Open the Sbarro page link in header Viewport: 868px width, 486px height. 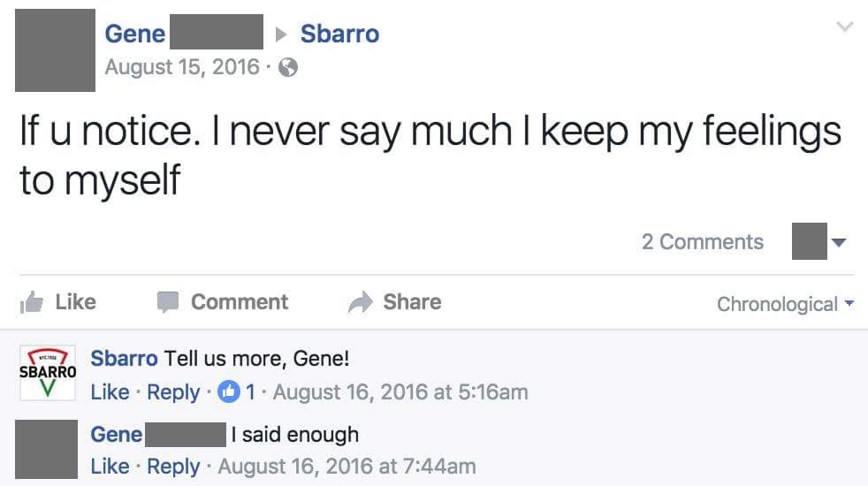click(339, 34)
